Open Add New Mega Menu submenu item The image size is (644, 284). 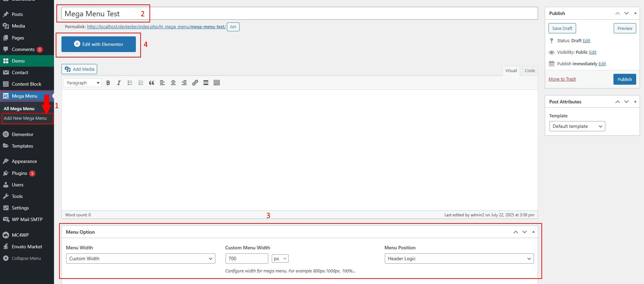25,118
